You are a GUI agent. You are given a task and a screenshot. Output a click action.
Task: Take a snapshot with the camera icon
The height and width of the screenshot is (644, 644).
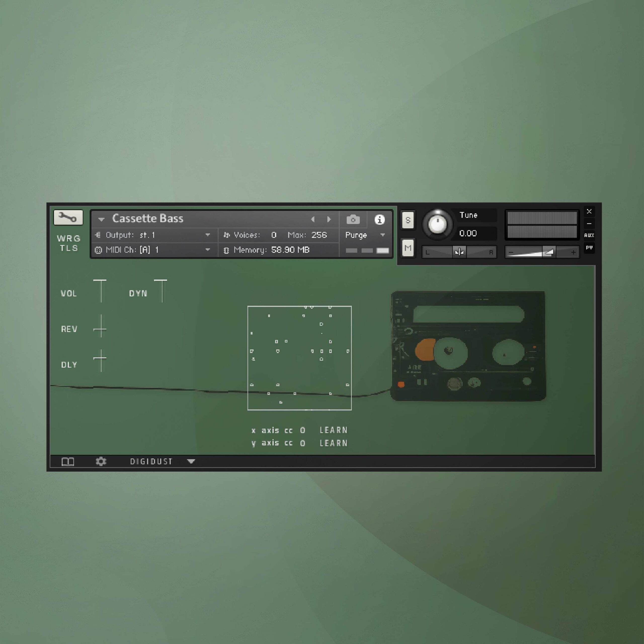pos(353,220)
